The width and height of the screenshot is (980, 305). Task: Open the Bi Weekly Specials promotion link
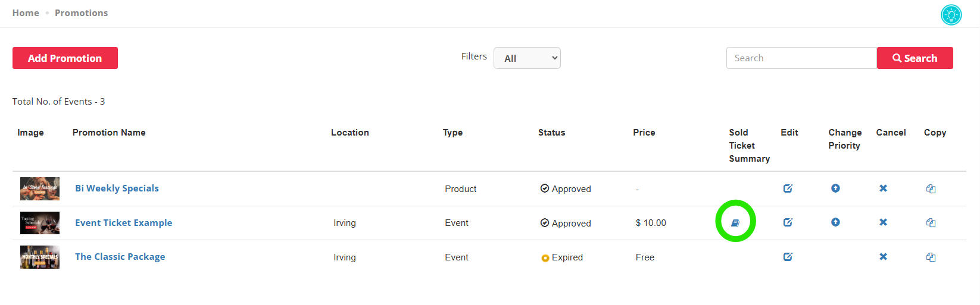click(117, 188)
